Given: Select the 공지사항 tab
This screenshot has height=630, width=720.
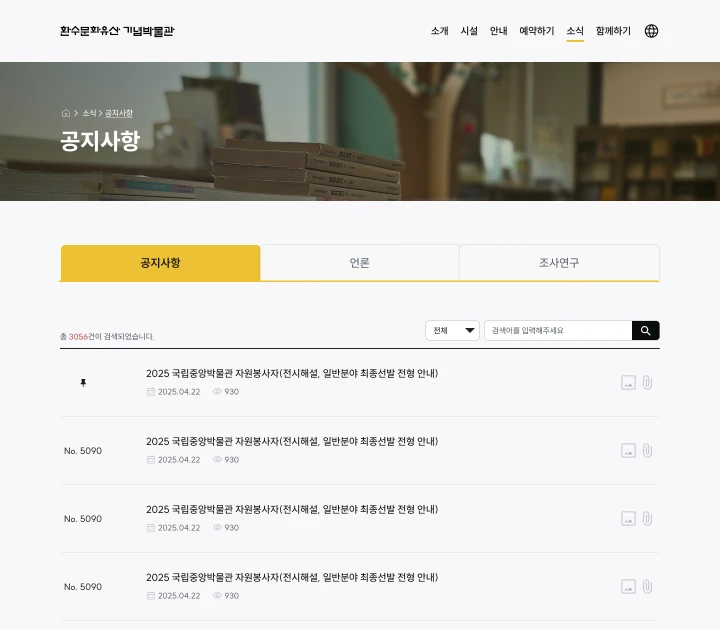Looking at the screenshot, I should click(160, 263).
